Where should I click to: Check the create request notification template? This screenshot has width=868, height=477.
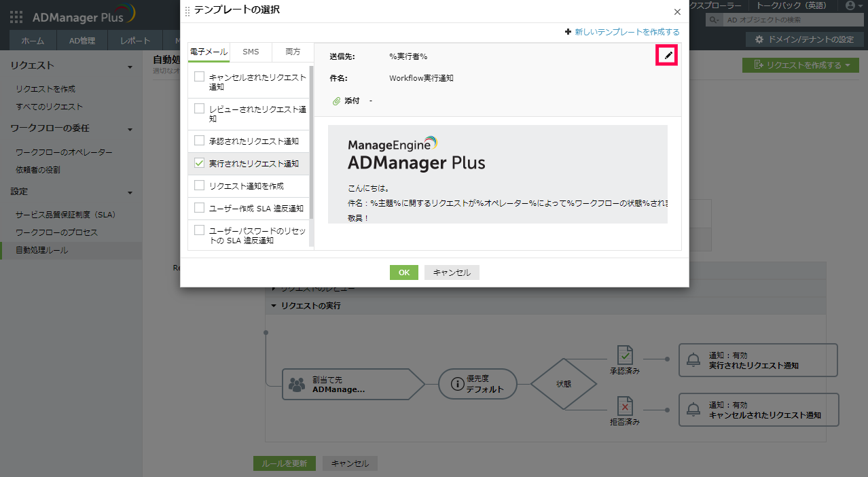pyautogui.click(x=199, y=185)
